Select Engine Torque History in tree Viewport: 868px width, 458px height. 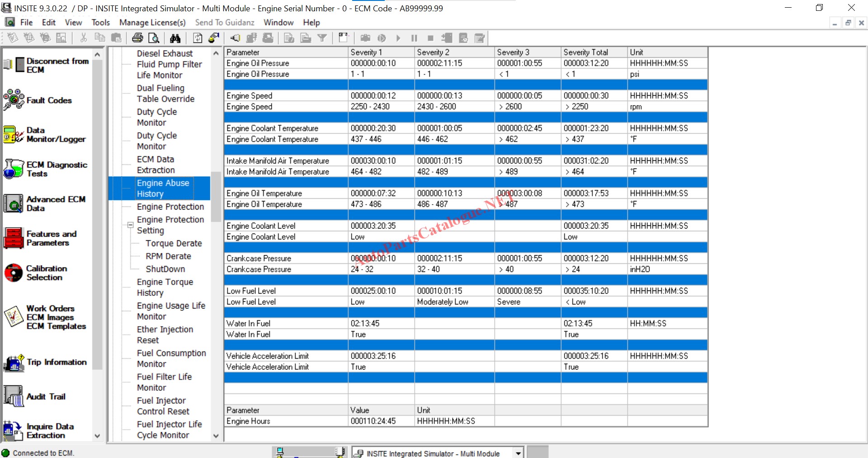(165, 287)
